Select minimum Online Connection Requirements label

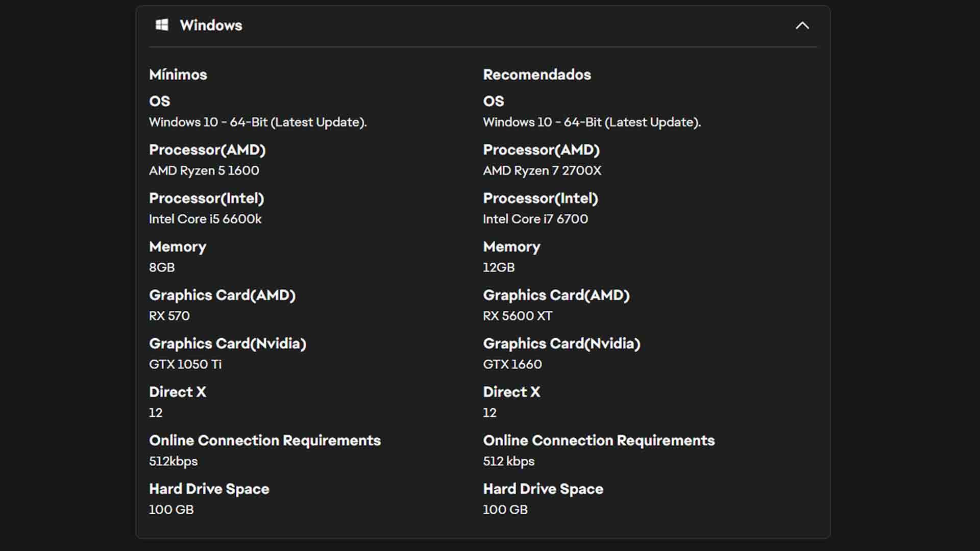265,441
